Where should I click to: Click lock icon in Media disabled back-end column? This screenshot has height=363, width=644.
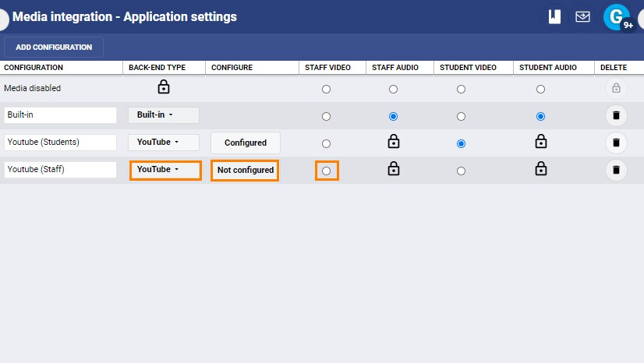pyautogui.click(x=164, y=87)
